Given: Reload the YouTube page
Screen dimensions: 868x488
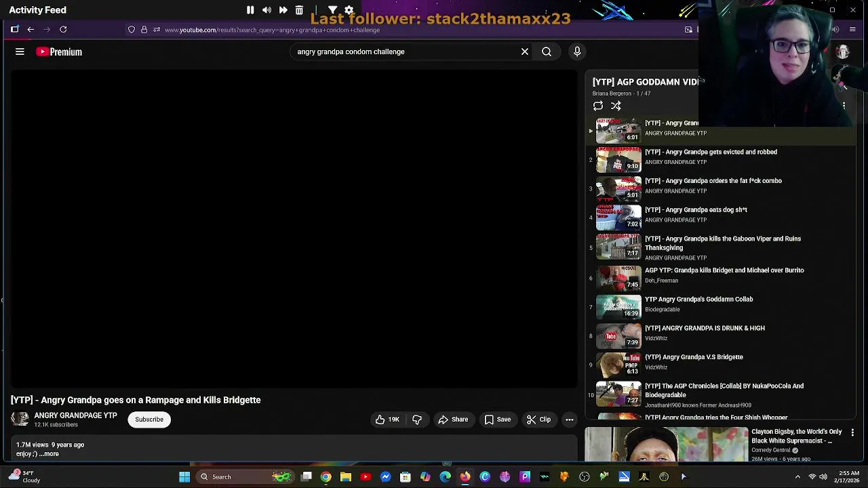Looking at the screenshot, I should tap(63, 29).
